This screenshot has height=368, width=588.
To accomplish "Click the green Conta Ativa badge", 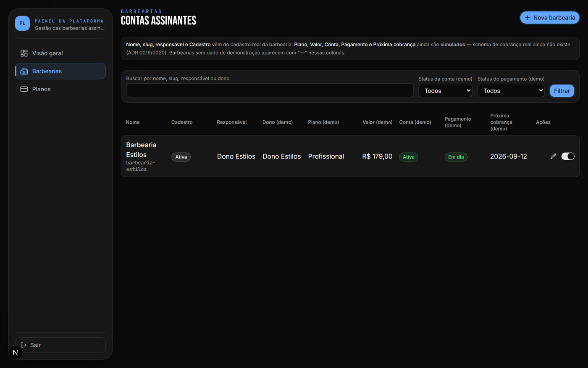I will point(408,157).
